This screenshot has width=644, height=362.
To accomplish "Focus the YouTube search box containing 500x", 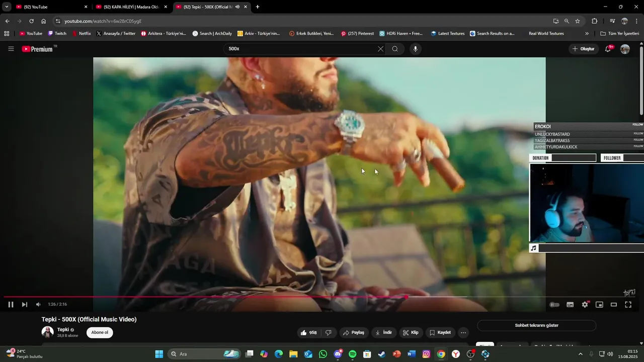I will [302, 49].
